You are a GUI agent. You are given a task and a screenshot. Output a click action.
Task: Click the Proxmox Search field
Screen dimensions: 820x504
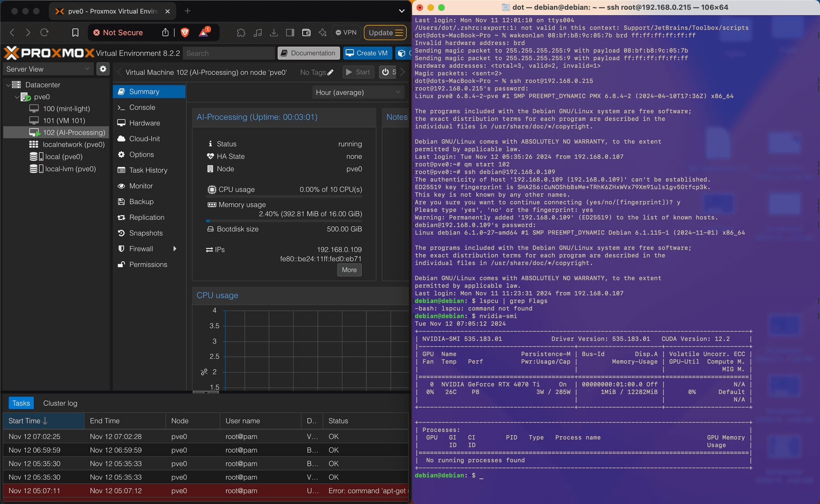point(229,53)
